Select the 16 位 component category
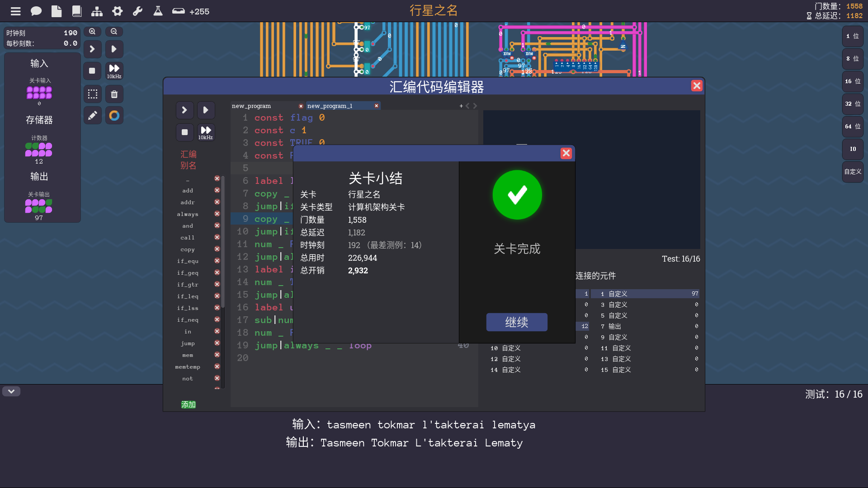868x488 pixels. coord(853,81)
